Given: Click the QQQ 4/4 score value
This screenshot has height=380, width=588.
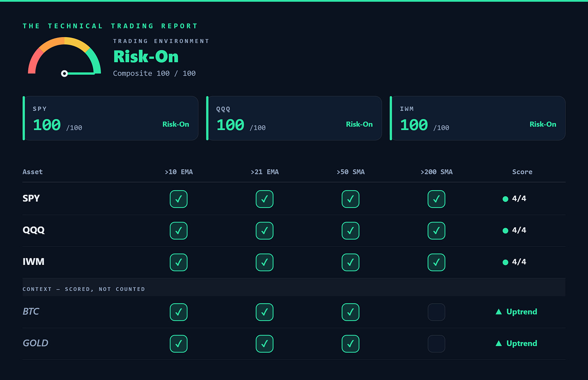Looking at the screenshot, I should click(519, 230).
